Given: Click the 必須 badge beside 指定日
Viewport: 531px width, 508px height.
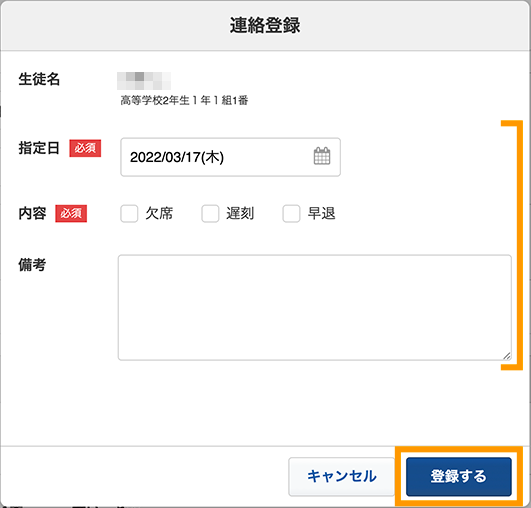Looking at the screenshot, I should pyautogui.click(x=85, y=148).
